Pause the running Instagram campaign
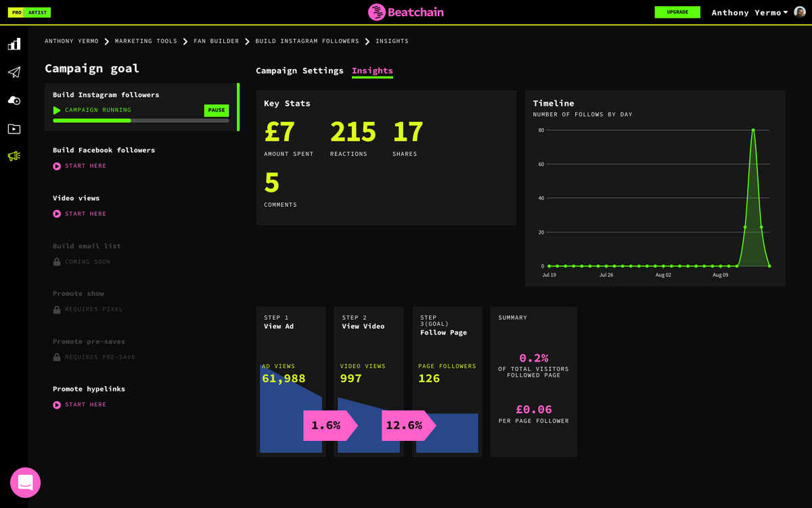Viewport: 812px width, 508px height. pyautogui.click(x=217, y=110)
